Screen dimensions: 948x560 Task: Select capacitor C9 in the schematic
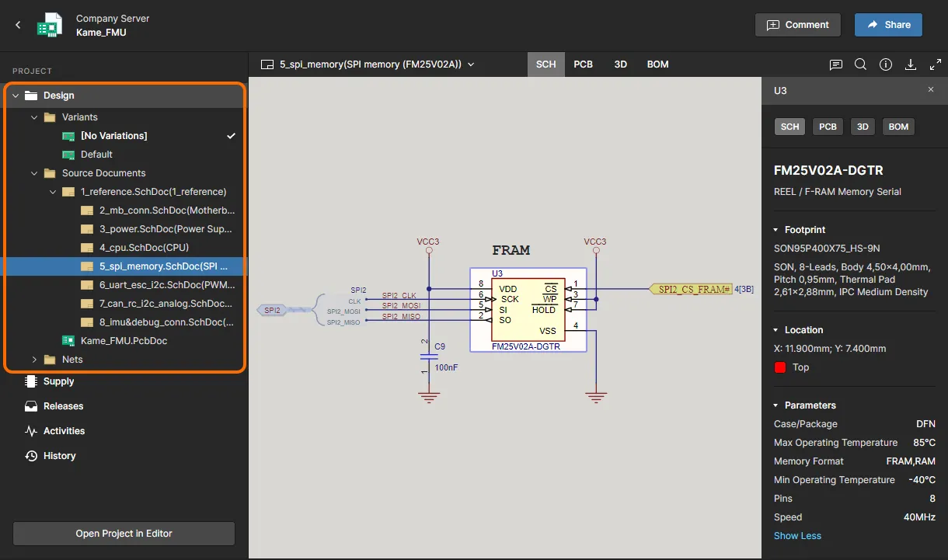click(428, 357)
